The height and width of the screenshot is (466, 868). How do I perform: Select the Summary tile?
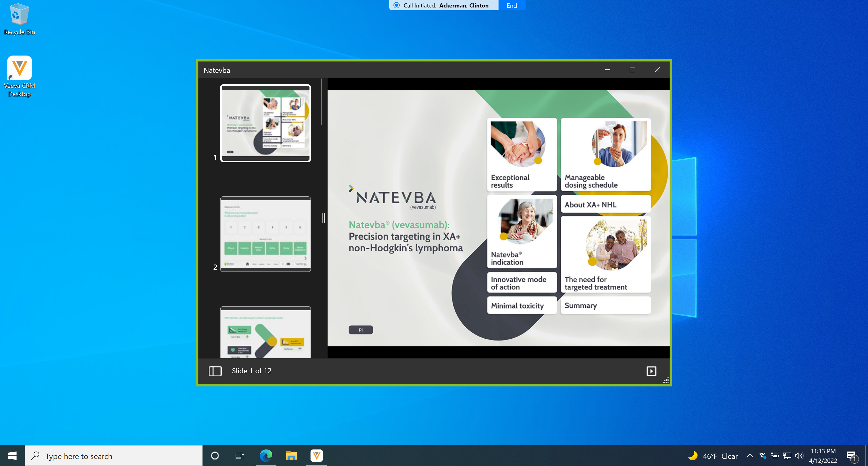point(605,305)
